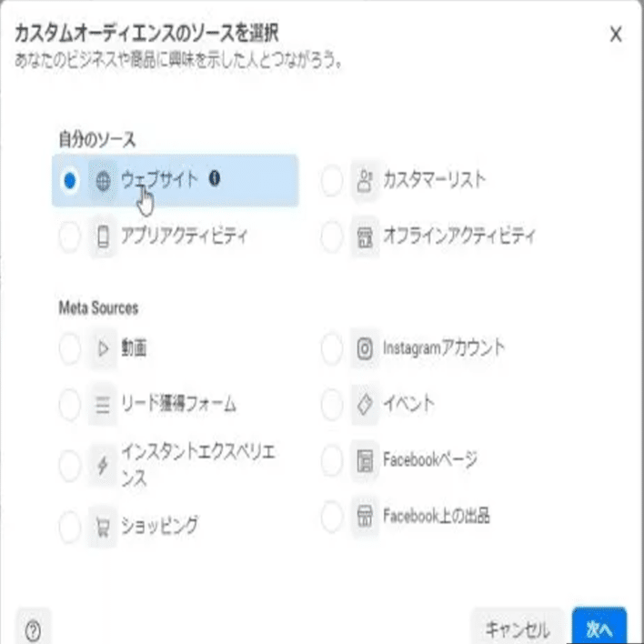Close the custom audience source dialog
The image size is (644, 644).
click(x=616, y=35)
